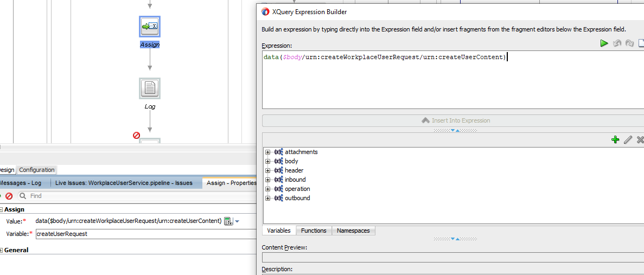This screenshot has width=644, height=275.
Task: Click the XQuery Expression Builder title icon
Action: [x=265, y=12]
